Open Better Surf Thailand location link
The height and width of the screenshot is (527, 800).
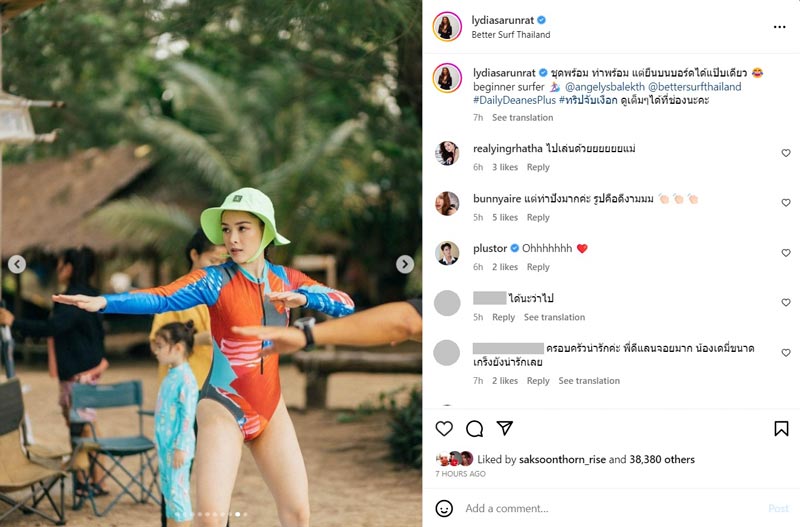click(511, 35)
